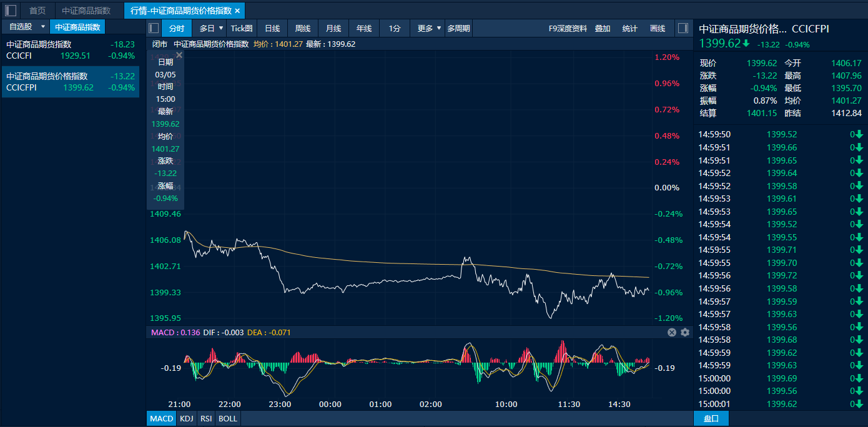Open MACD indicator settings gear
The width and height of the screenshot is (868, 427).
(x=685, y=332)
